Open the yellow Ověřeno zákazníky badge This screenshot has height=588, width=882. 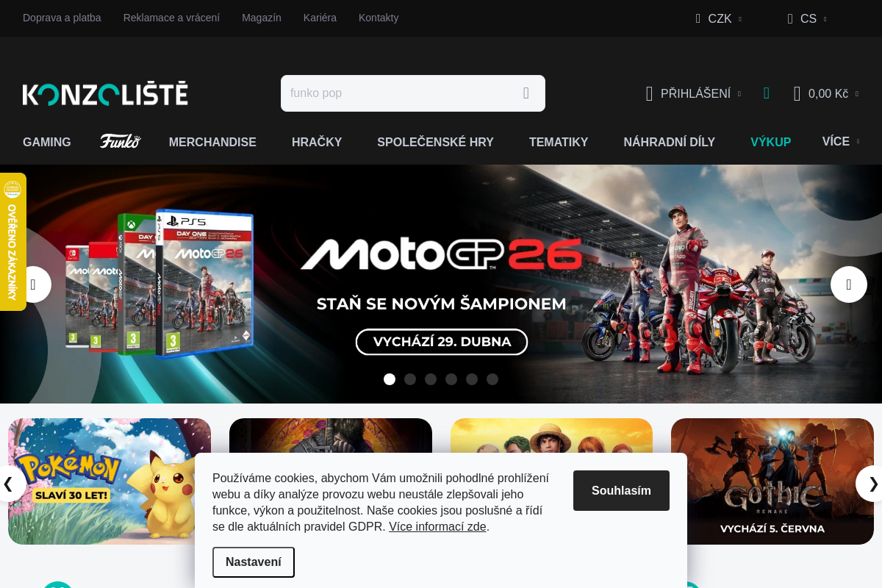tap(12, 242)
